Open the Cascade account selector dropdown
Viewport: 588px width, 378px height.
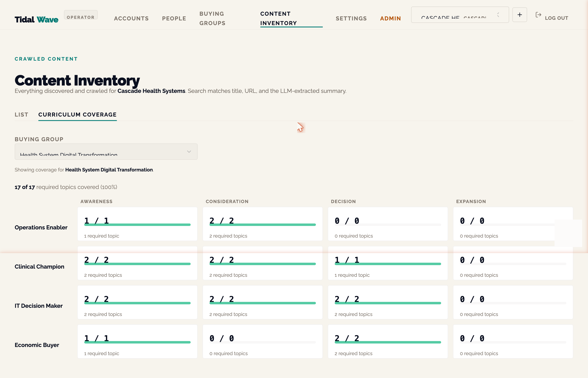(x=460, y=15)
